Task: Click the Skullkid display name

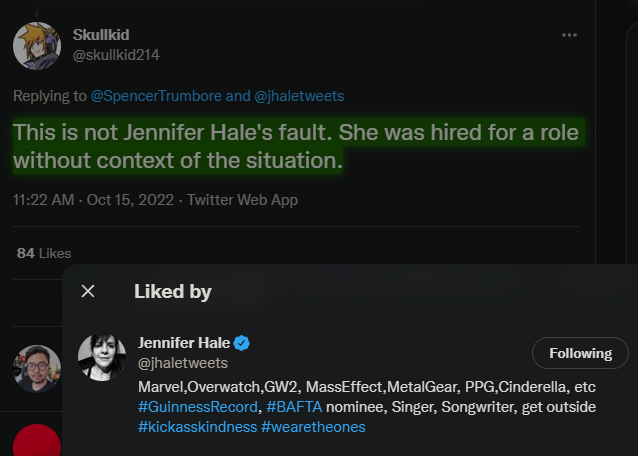Action: click(101, 35)
